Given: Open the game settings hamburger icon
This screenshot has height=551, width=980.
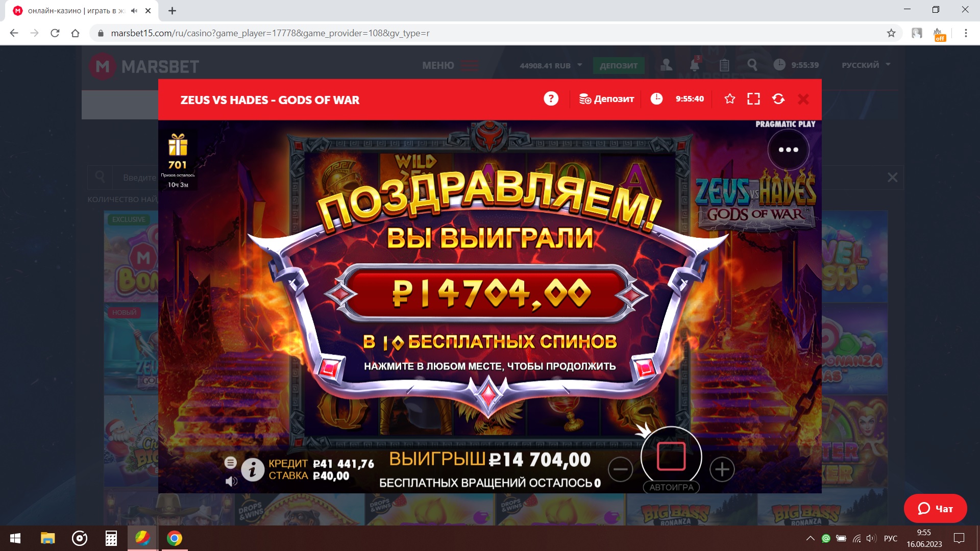Looking at the screenshot, I should 231,462.
